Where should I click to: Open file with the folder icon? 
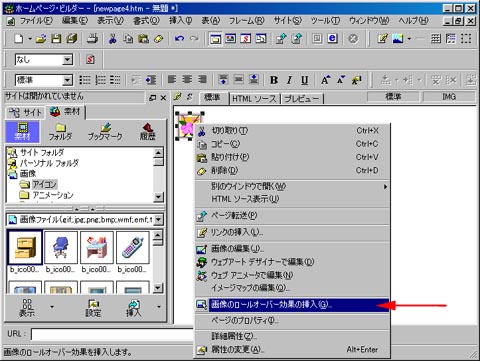point(41,39)
